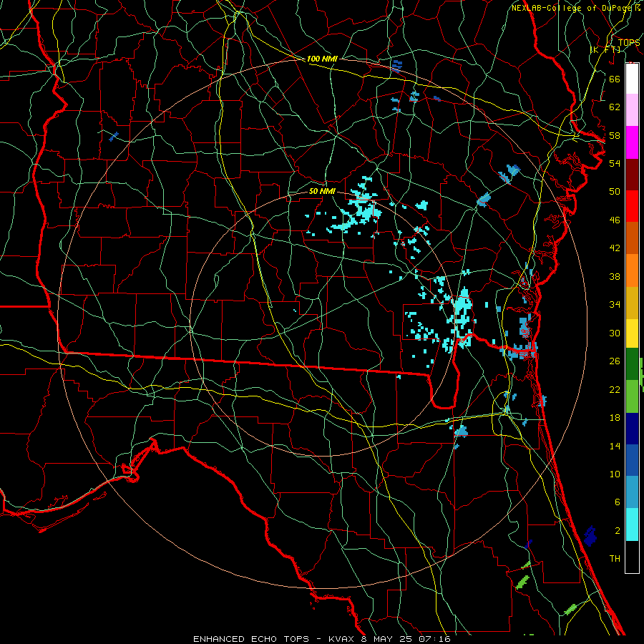Click the legend value '34'
The width and height of the screenshot is (644, 644).
615,305
